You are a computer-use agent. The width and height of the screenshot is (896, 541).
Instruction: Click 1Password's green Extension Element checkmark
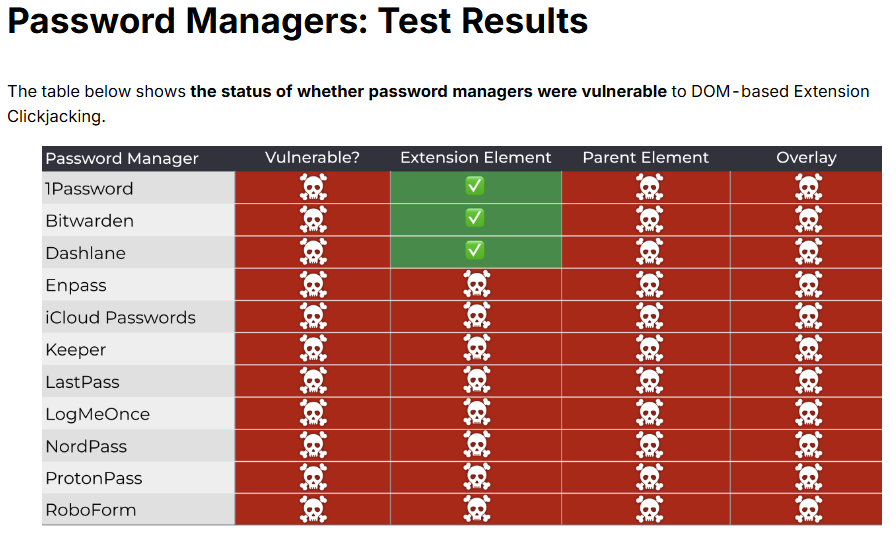(475, 186)
